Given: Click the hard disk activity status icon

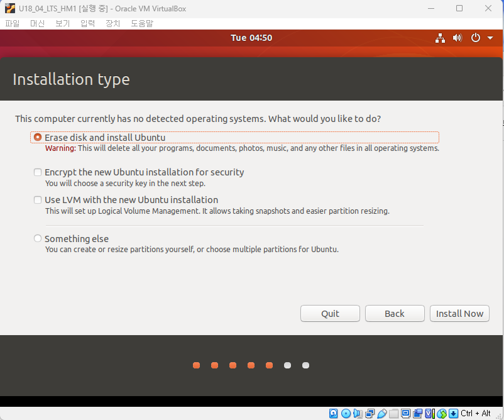Looking at the screenshot, I should coord(333,413).
